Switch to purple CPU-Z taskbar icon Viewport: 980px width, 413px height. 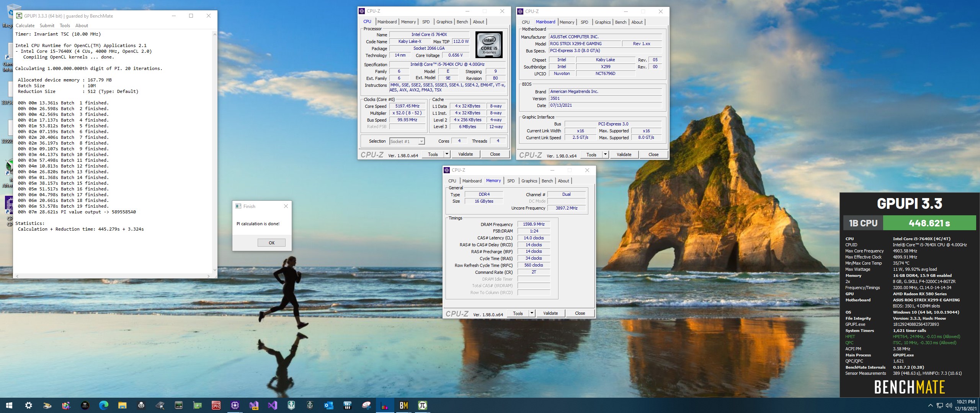[235, 405]
